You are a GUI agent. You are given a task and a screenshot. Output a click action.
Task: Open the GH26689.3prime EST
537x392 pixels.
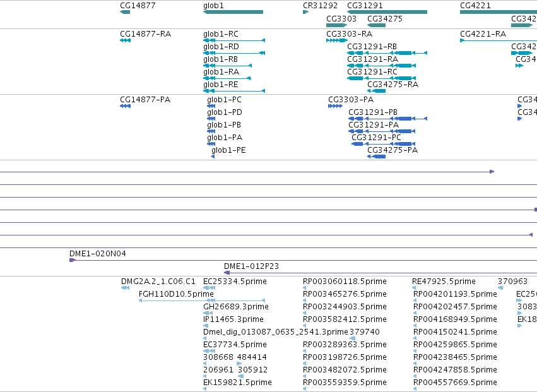click(236, 307)
